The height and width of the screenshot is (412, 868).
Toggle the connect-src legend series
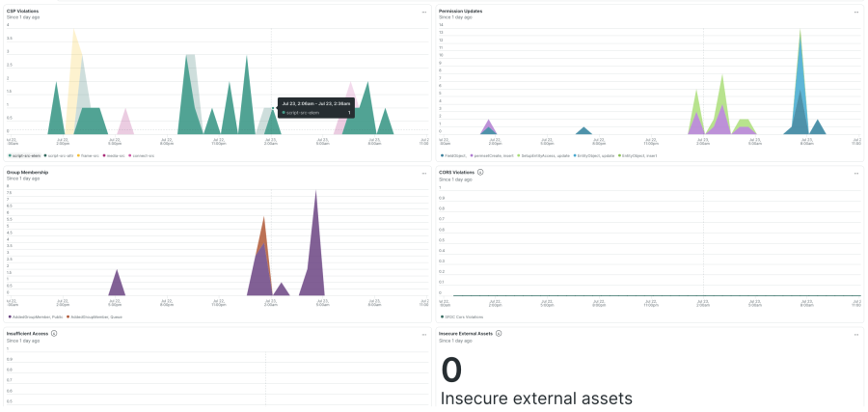141,155
